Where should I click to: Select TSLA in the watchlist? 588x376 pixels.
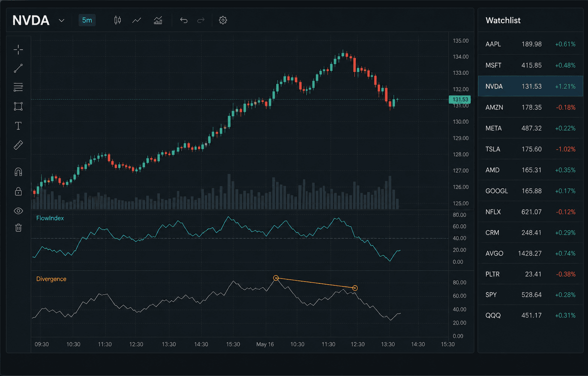tap(530, 149)
